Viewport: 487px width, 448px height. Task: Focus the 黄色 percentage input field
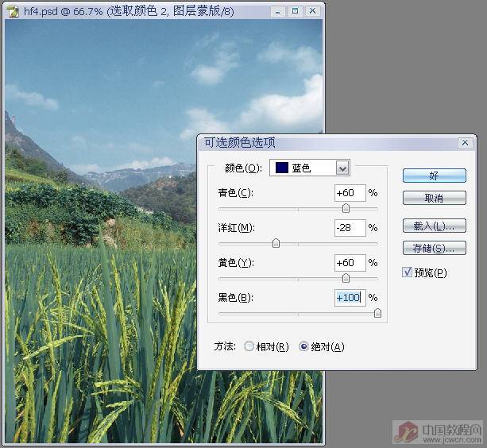tap(350, 263)
